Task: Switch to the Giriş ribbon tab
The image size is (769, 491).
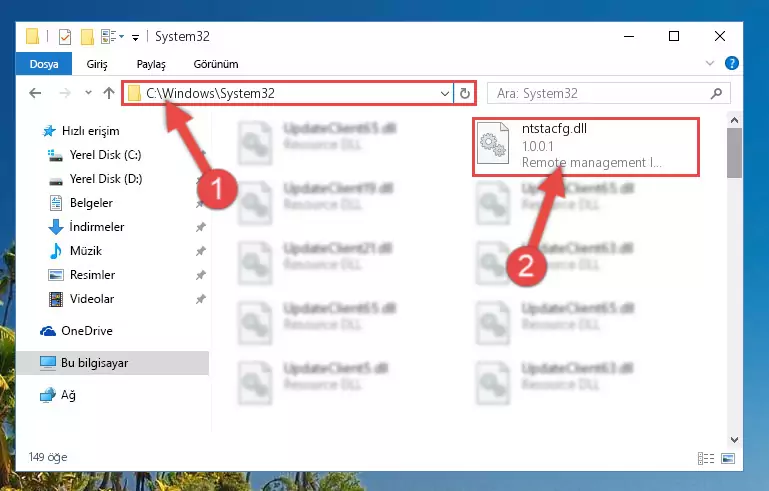Action: [x=97, y=64]
